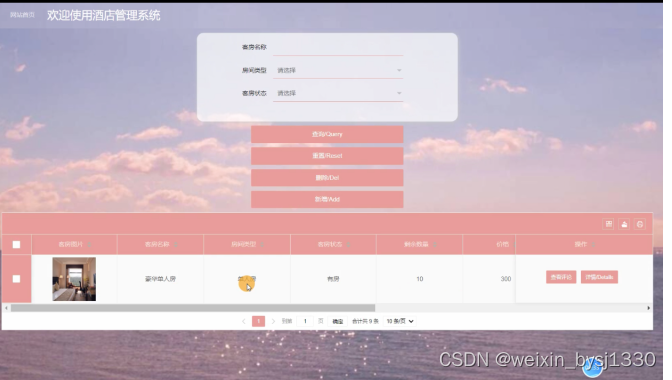Open the 豪华单人房 room thumbnail image

74,279
